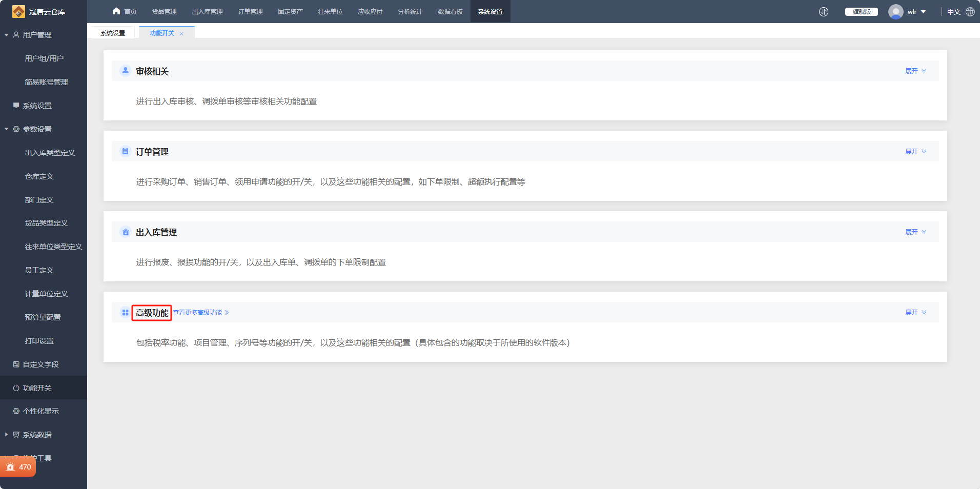Open 部门定义 in sidebar
This screenshot has height=489, width=980.
(39, 200)
